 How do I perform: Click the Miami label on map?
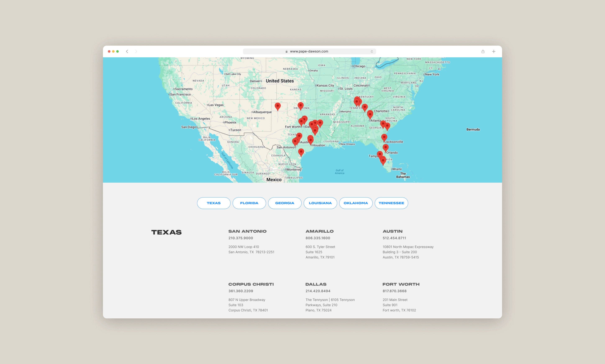[397, 169]
